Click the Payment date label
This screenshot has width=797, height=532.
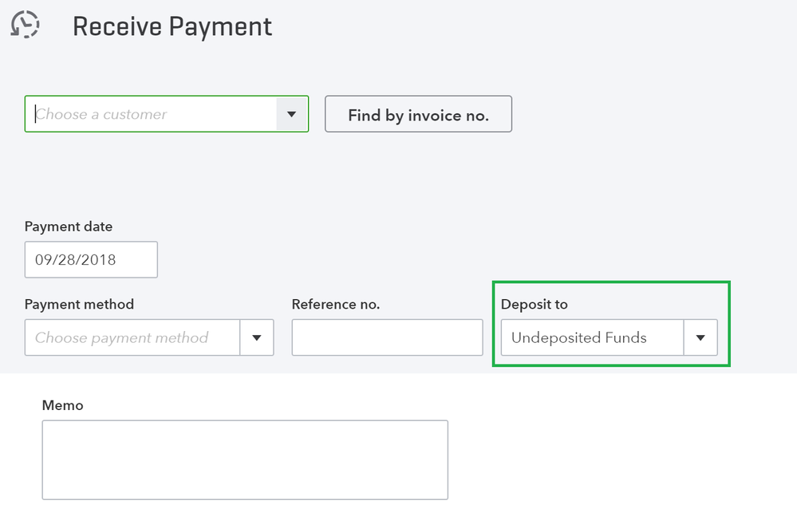69,227
